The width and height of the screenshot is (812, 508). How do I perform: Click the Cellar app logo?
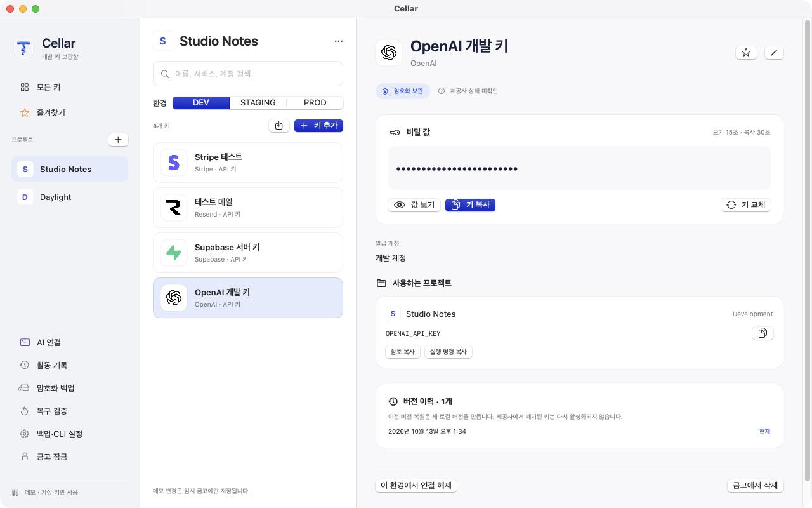tap(23, 49)
